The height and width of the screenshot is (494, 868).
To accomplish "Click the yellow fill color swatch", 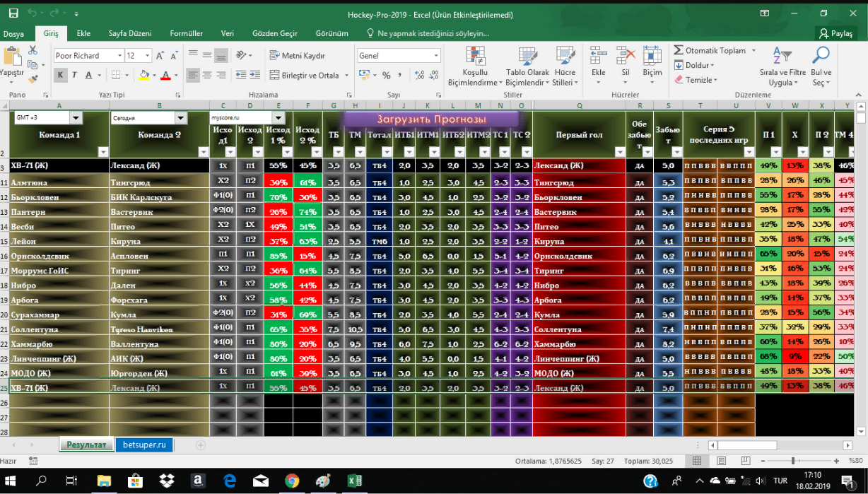I will (x=144, y=75).
